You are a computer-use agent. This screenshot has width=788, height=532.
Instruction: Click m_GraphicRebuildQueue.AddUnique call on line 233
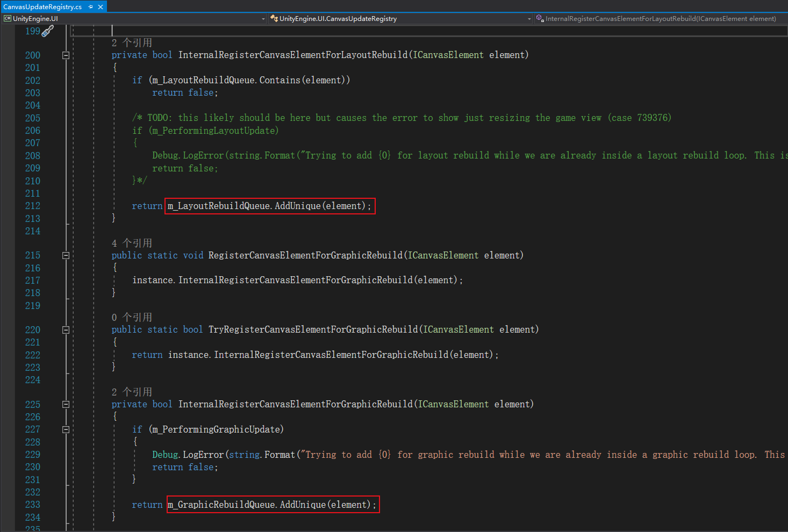pyautogui.click(x=273, y=505)
